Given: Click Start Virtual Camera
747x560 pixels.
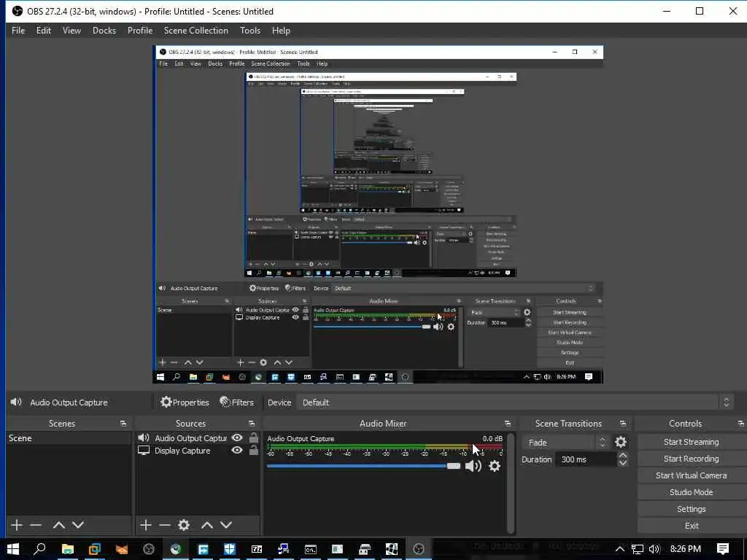Looking at the screenshot, I should (x=692, y=475).
